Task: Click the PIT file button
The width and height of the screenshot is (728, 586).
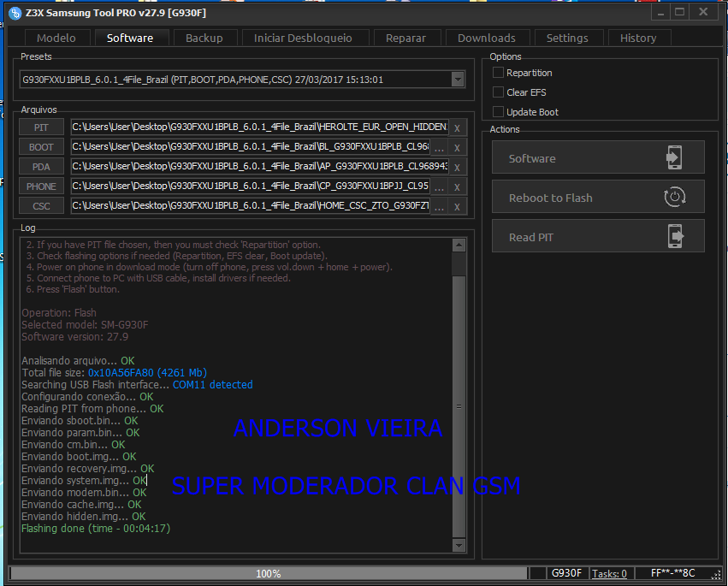Action: (41, 127)
